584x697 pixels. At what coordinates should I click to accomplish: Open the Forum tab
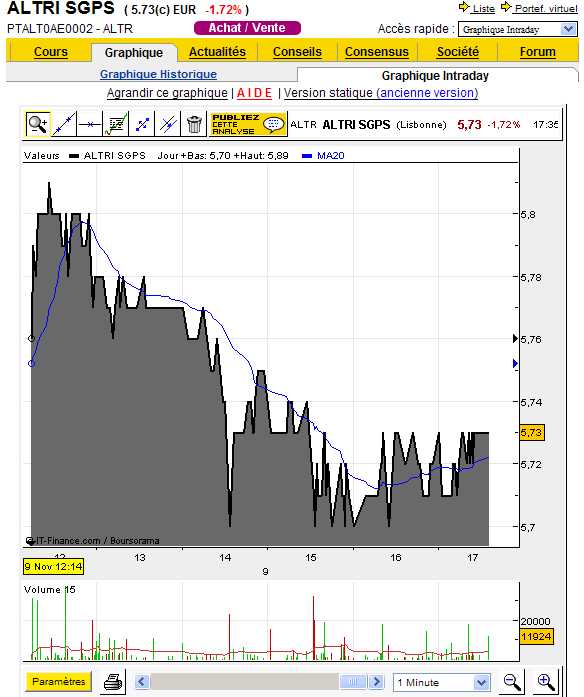(x=538, y=52)
